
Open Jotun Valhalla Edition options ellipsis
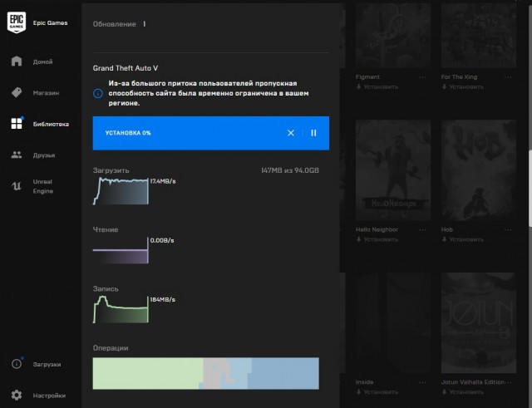pyautogui.click(x=508, y=382)
